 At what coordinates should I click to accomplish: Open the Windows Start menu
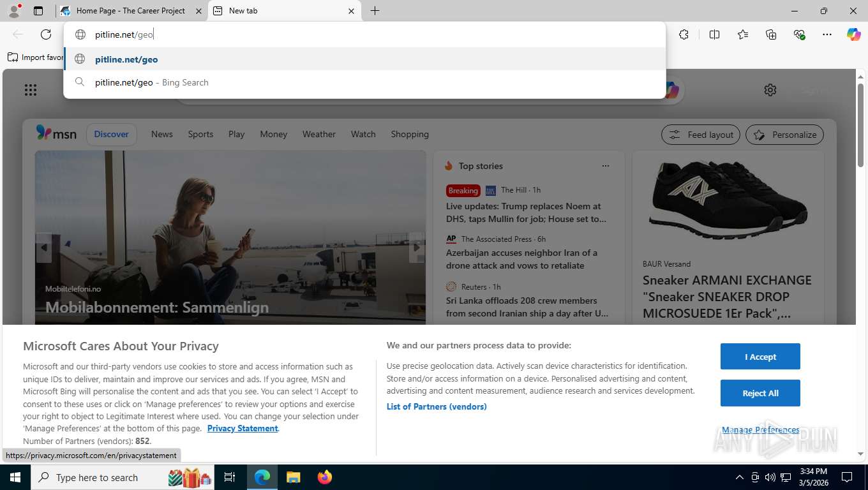(15, 477)
